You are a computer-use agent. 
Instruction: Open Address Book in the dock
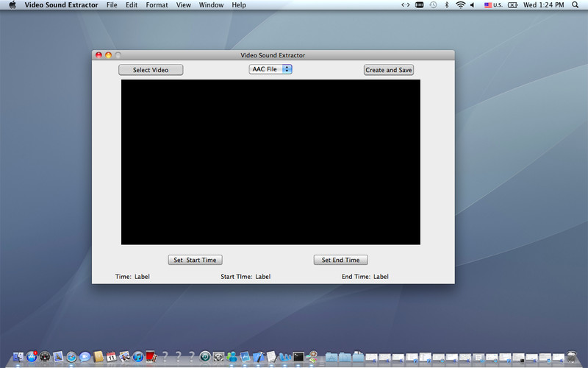tap(98, 356)
